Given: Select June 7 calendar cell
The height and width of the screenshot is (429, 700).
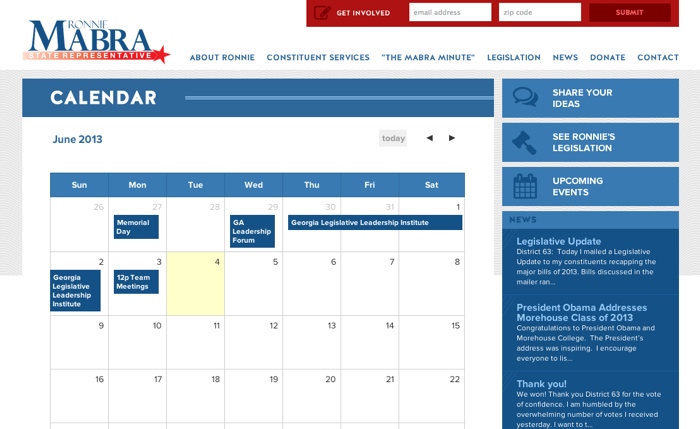Looking at the screenshot, I should 370,283.
